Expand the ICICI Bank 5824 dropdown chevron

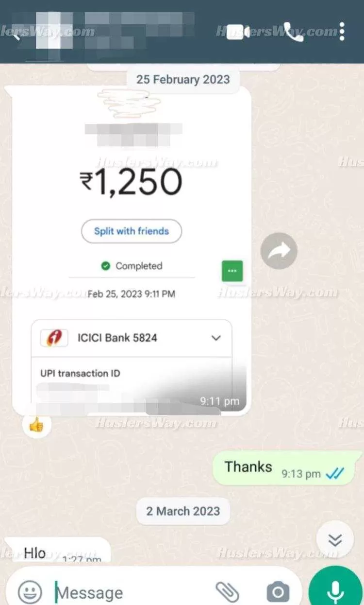(216, 338)
